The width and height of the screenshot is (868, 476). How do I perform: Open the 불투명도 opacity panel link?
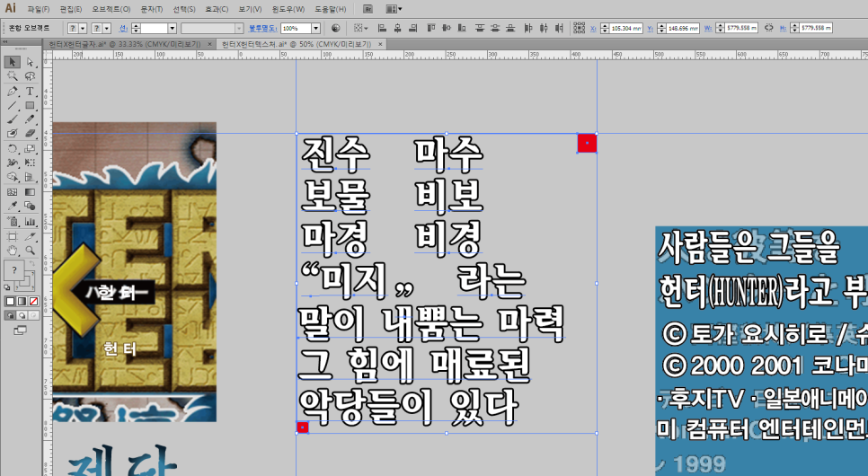point(263,28)
